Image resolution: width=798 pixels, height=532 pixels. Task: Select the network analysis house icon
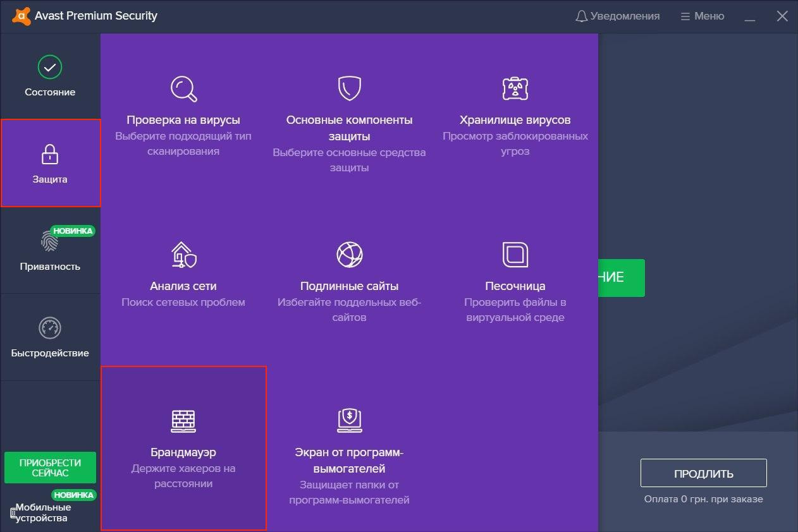(x=183, y=255)
